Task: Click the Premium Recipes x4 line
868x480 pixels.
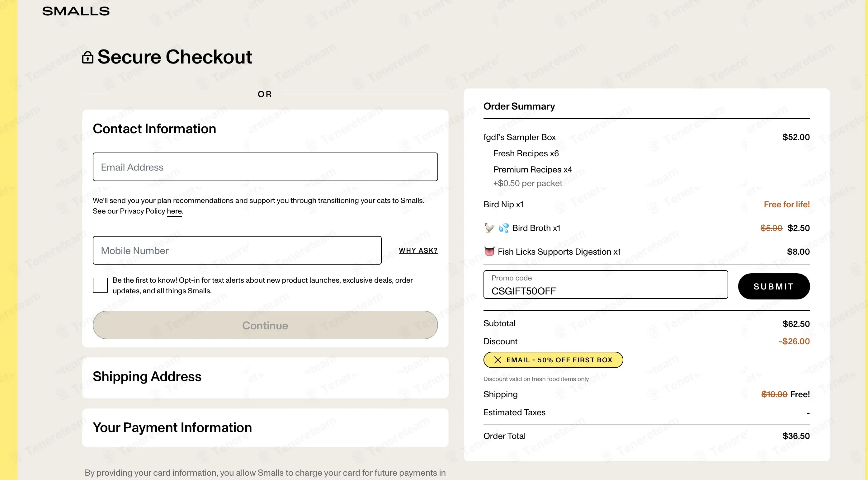Action: (532, 169)
